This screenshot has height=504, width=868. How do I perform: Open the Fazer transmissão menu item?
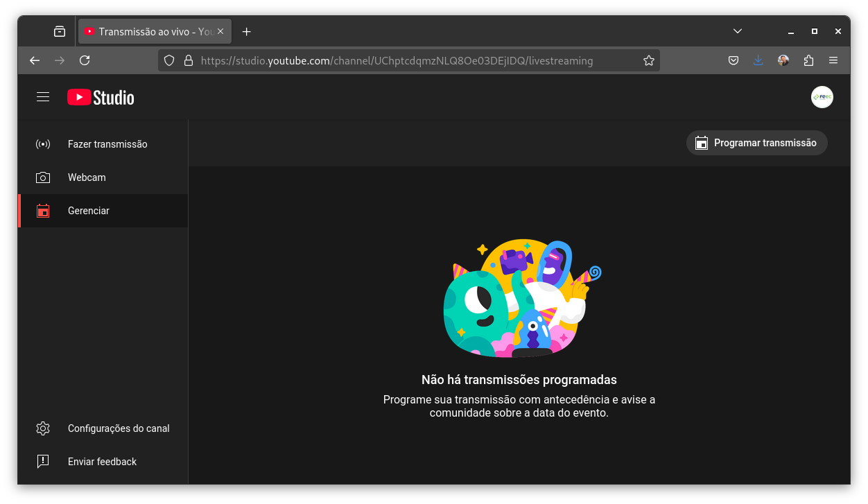[x=103, y=144]
